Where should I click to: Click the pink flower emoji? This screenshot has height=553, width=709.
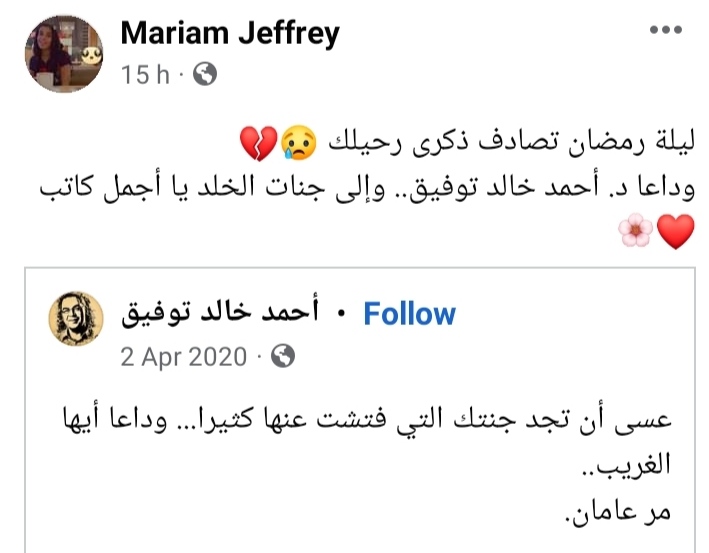(636, 232)
